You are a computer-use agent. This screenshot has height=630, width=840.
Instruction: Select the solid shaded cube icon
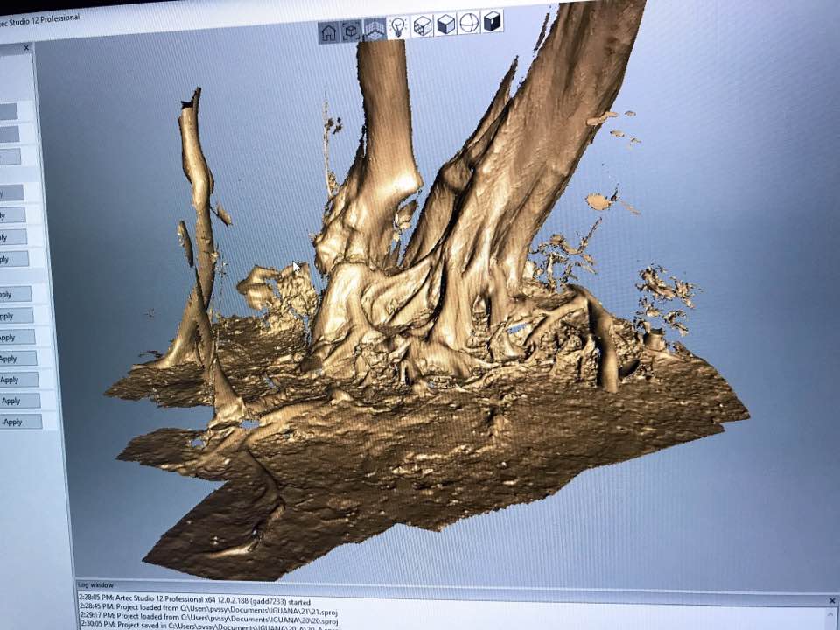click(445, 24)
